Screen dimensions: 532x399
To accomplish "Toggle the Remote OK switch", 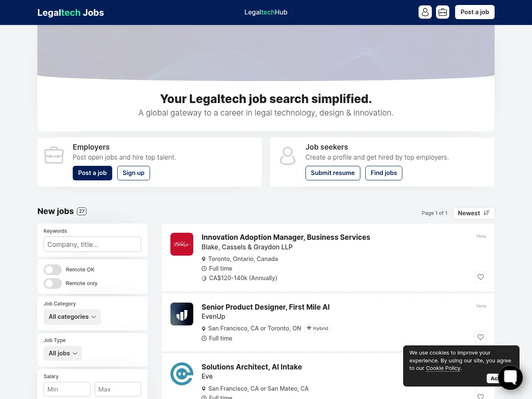I will [53, 270].
